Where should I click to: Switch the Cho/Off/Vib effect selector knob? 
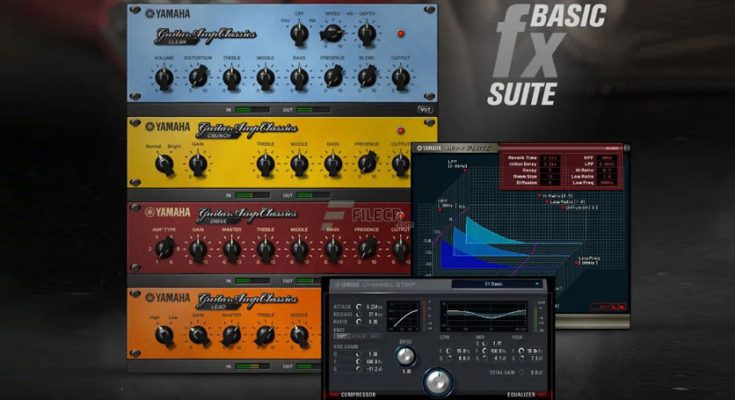(x=297, y=33)
